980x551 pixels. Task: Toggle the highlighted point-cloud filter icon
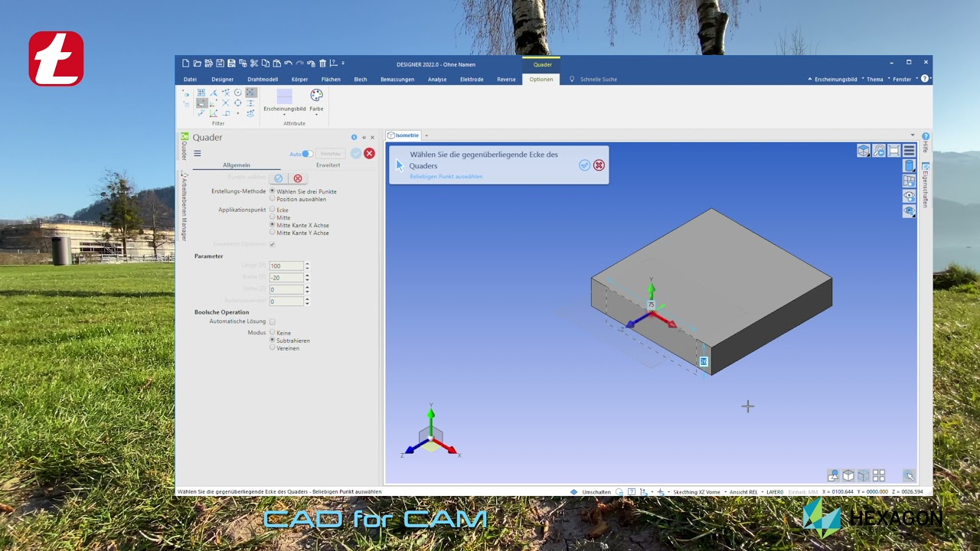(251, 93)
